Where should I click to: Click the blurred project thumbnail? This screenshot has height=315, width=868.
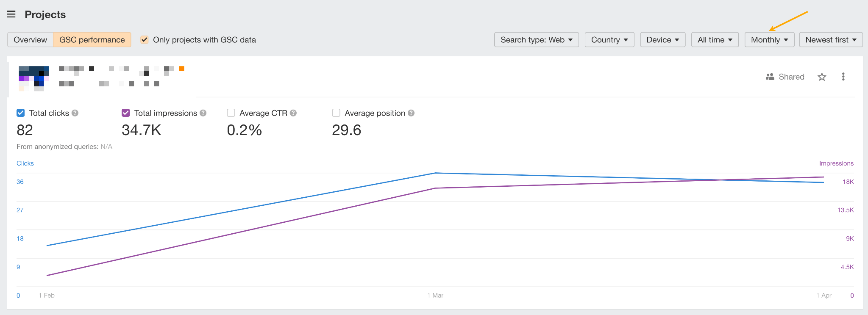coord(33,78)
